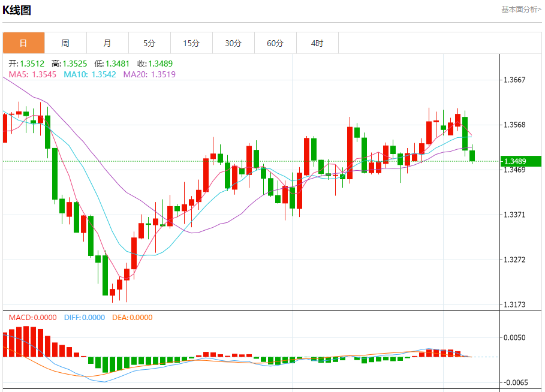545x392 pixels.
Task: Click the 1.3667 price axis label
Action: tap(514, 80)
